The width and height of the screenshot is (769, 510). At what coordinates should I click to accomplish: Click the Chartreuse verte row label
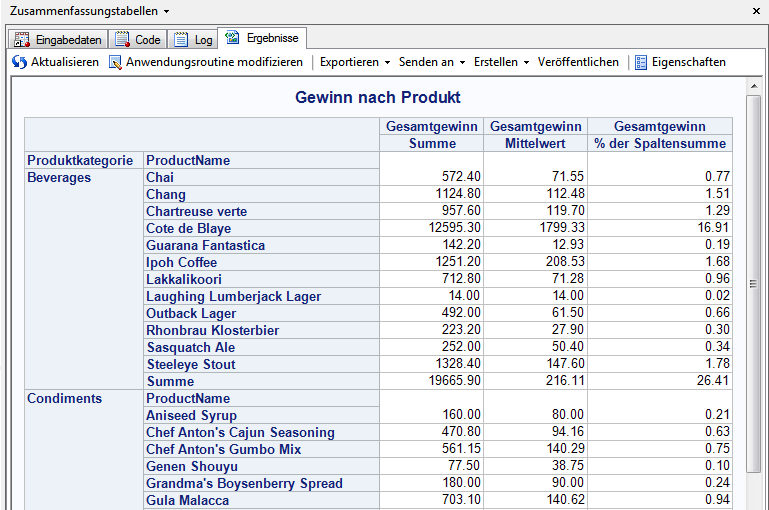[x=196, y=211]
